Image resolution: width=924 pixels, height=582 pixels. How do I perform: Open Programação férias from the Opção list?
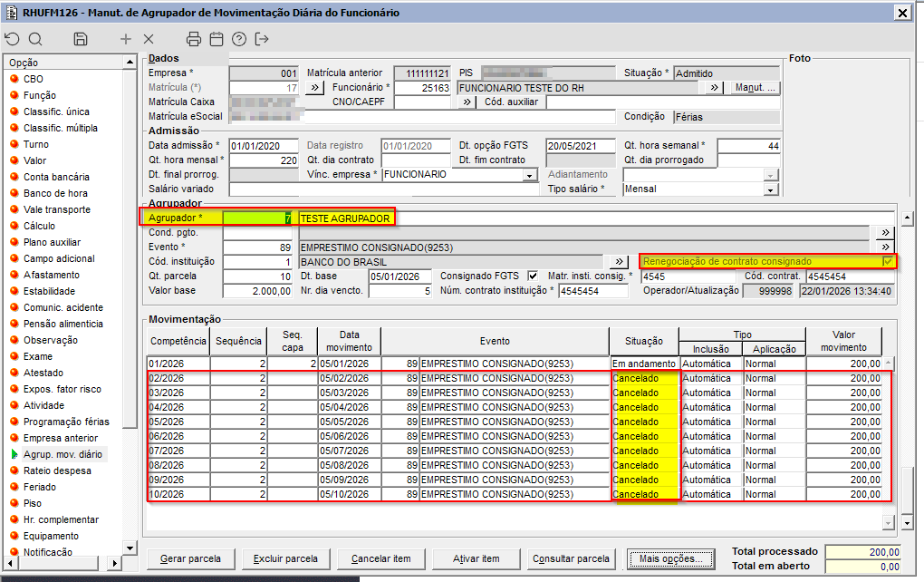click(x=66, y=422)
